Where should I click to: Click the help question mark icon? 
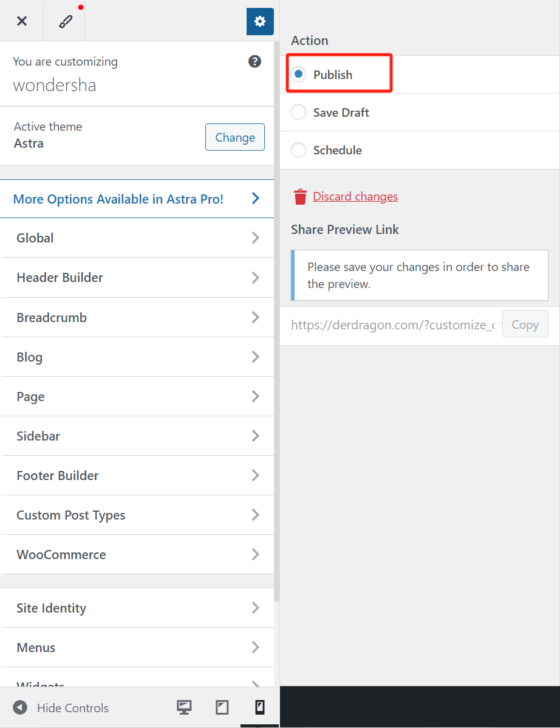coord(255,61)
